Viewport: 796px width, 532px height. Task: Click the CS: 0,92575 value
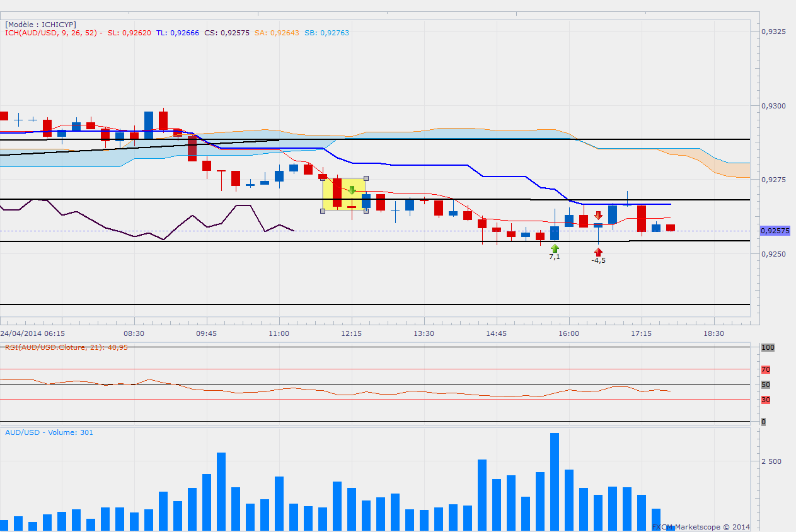[227, 33]
